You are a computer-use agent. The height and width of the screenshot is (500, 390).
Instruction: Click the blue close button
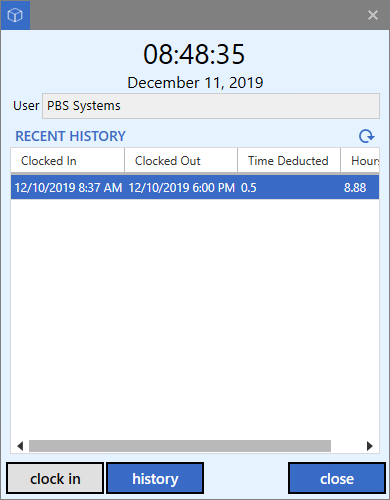337,479
